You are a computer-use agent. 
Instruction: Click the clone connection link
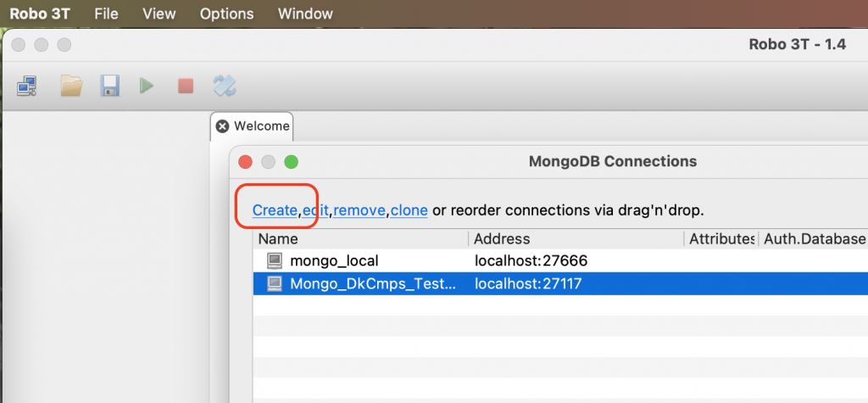click(409, 210)
